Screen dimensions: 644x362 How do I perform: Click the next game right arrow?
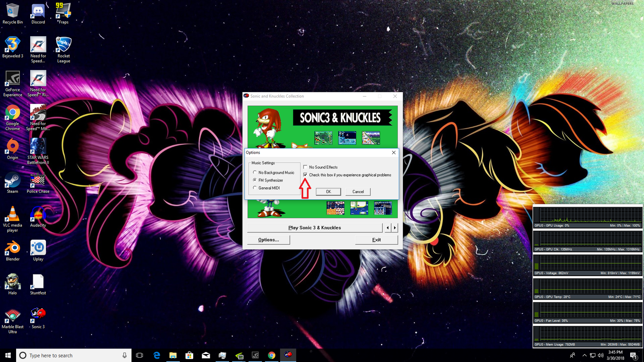pos(395,228)
